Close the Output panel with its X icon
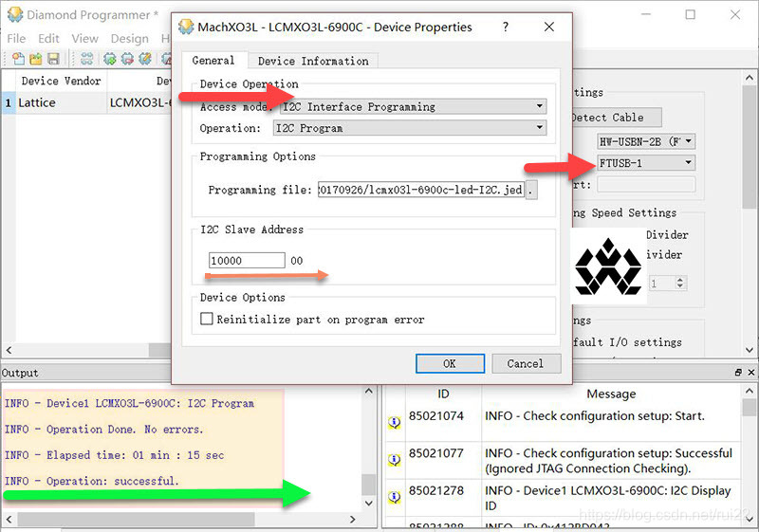Screen dimensions: 759x532 tap(750, 372)
